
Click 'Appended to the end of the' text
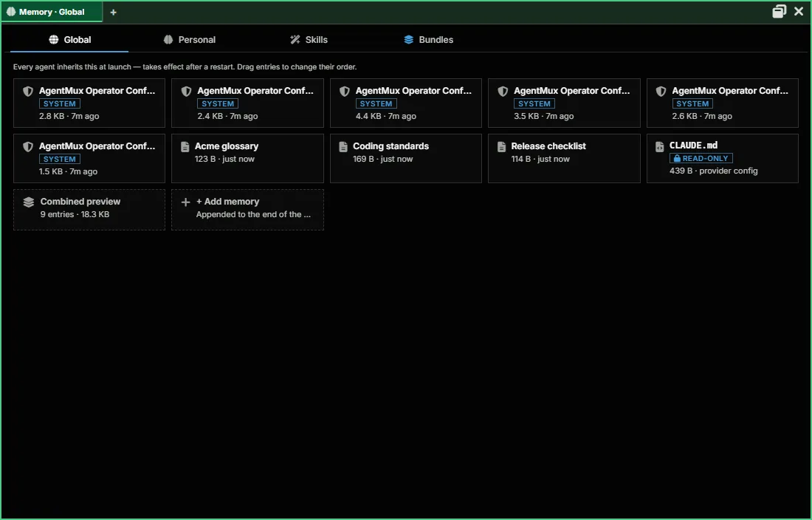[253, 214]
